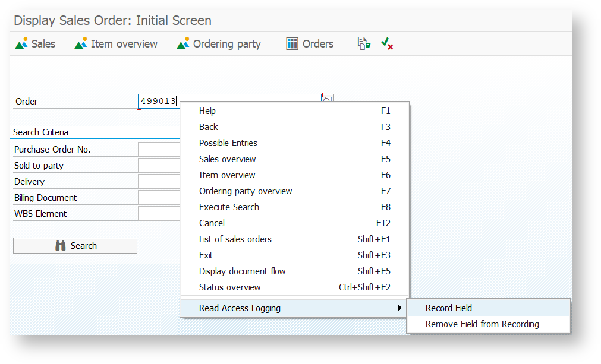Choose Execute Search menu item
Image resolution: width=601 pixels, height=364 pixels.
pos(294,207)
